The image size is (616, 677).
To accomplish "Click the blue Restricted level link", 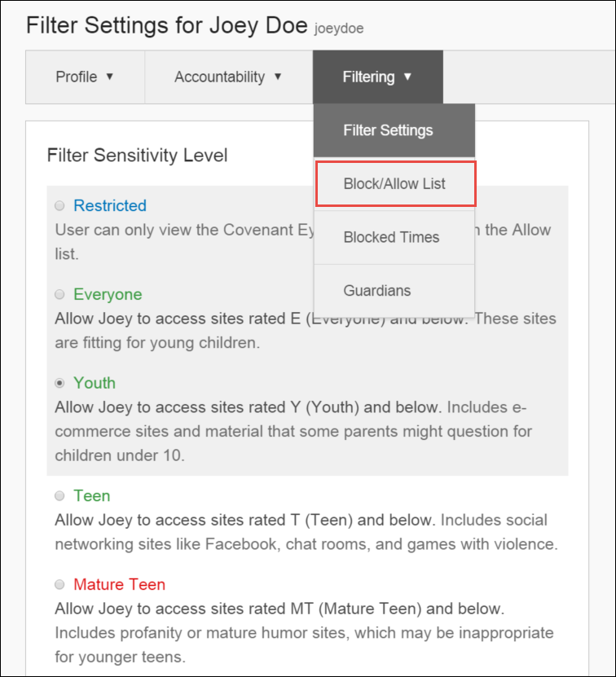I will tap(110, 205).
